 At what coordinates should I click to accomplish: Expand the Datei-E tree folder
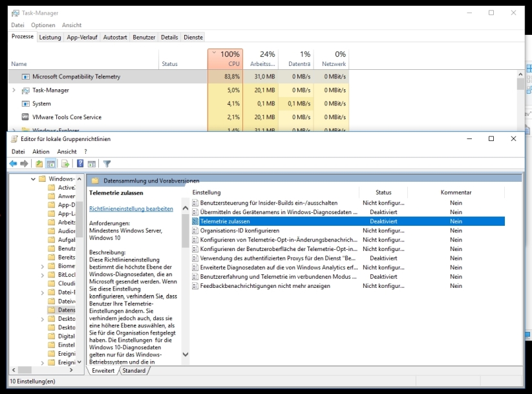coord(43,292)
